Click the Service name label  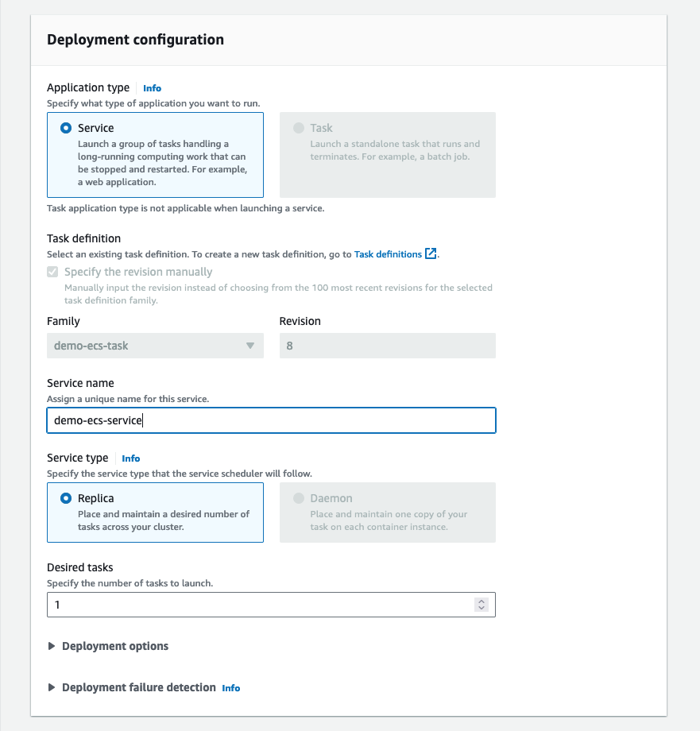[x=80, y=383]
